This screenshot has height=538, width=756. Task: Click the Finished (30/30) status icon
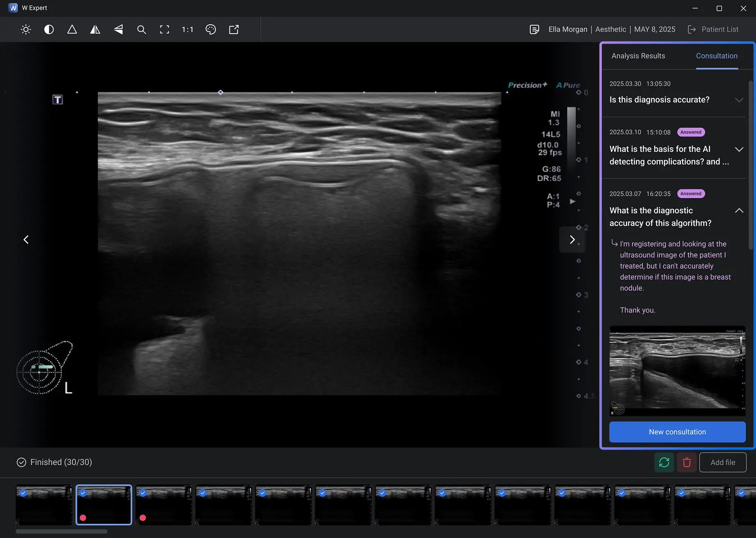[x=21, y=462]
